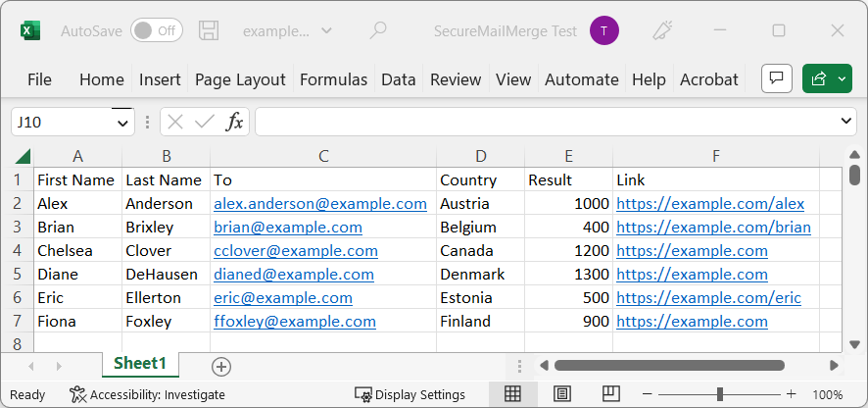Click the insert function fx icon

234,122
